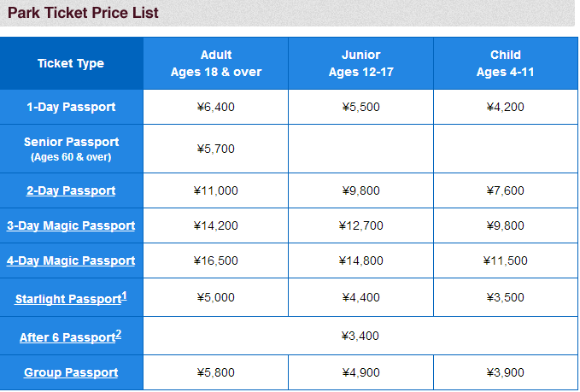Click the Ticket Type column header
Screen dimensions: 580x392
(71, 63)
